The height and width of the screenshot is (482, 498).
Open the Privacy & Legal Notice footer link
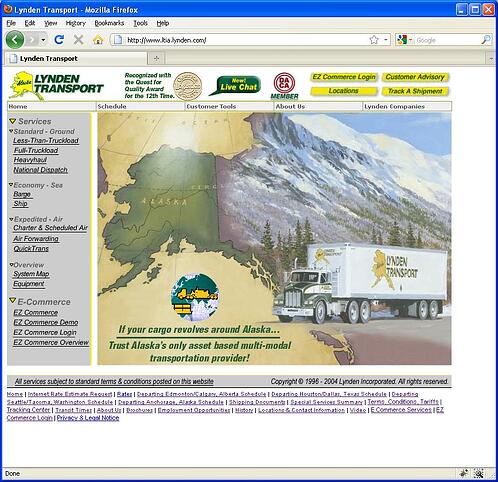pos(88,418)
